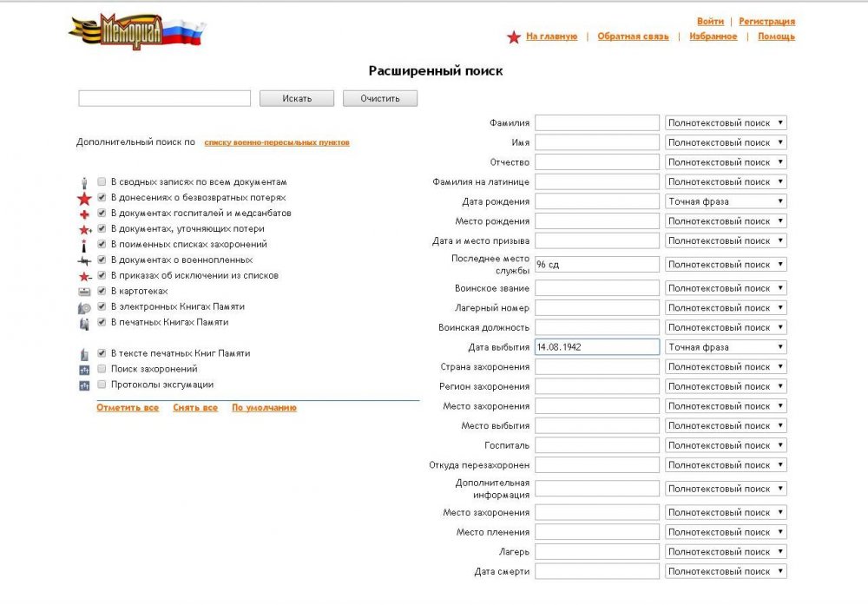
Task: Click the Искать search button
Action: pos(297,99)
